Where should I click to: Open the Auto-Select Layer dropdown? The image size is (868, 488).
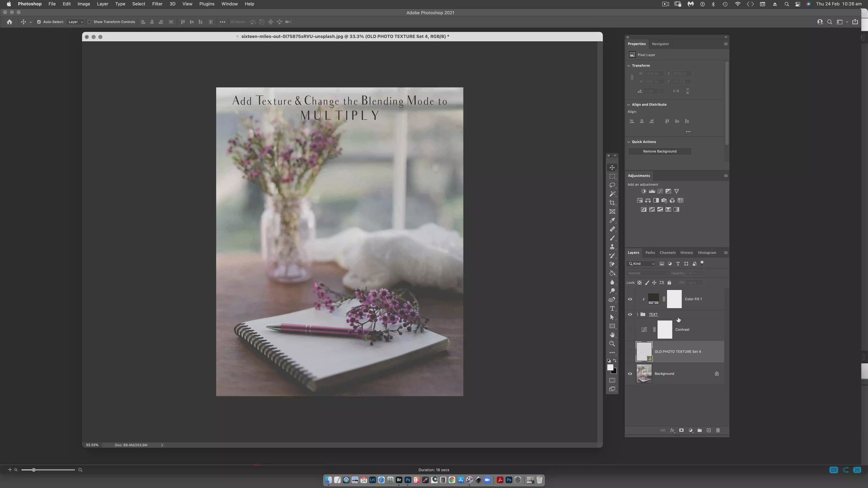pyautogui.click(x=75, y=22)
